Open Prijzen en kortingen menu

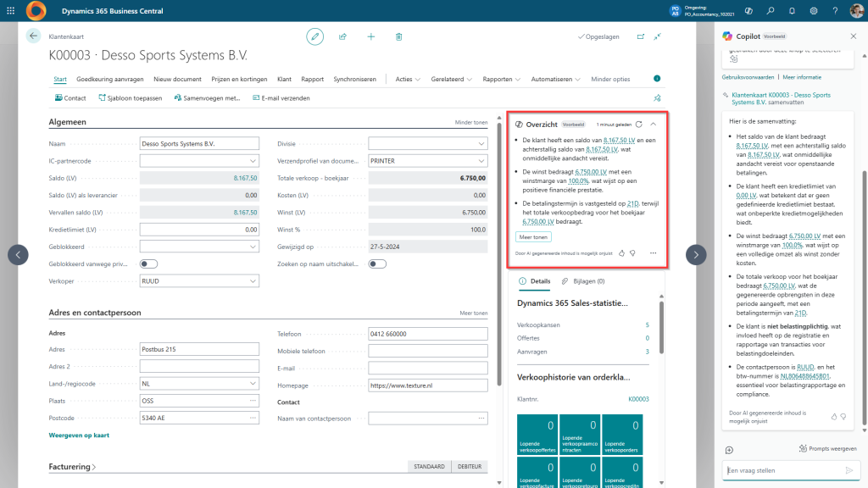239,79
